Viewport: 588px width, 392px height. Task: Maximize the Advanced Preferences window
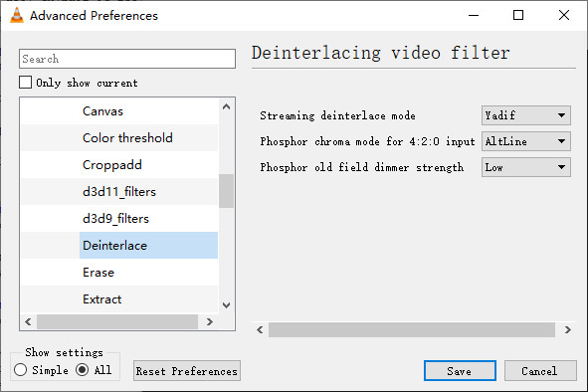coord(518,15)
